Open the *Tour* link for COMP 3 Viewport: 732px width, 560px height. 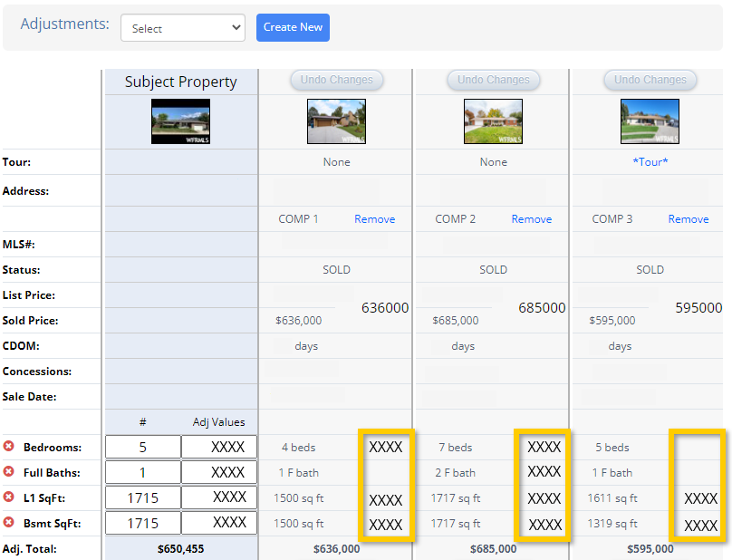(650, 162)
